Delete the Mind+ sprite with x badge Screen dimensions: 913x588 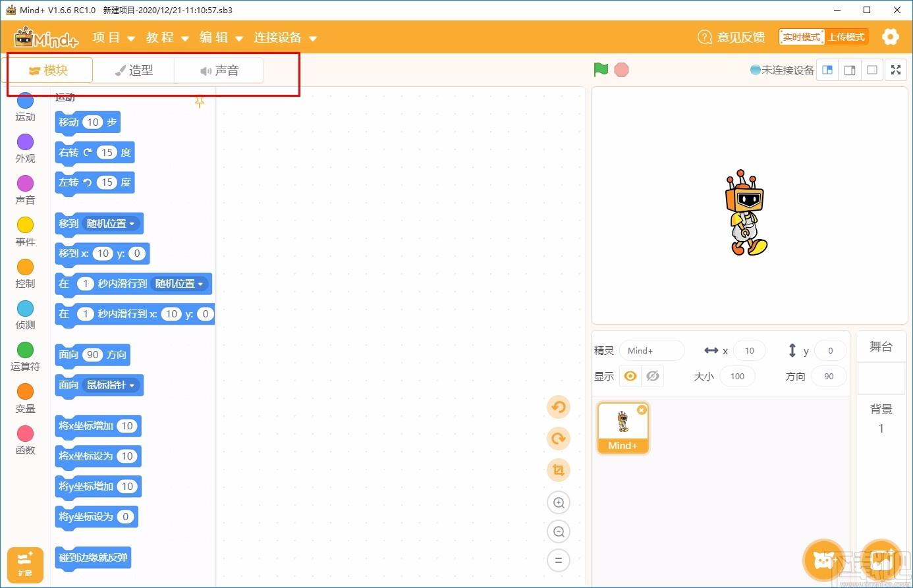pos(642,410)
